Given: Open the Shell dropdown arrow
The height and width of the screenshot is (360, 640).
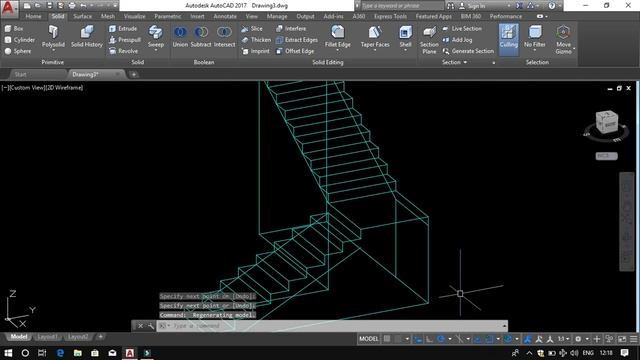Looking at the screenshot, I should coord(405,50).
